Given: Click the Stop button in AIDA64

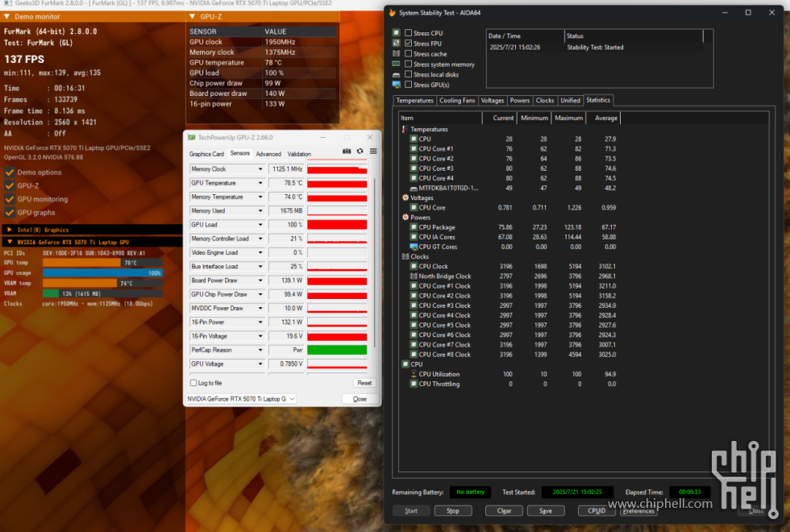Looking at the screenshot, I should point(453,511).
